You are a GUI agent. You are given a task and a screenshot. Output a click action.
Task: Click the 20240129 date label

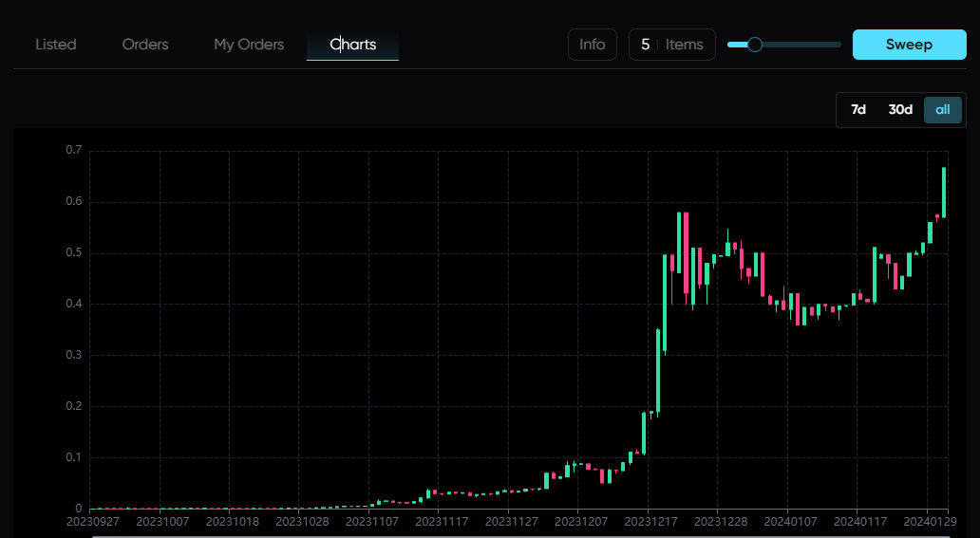pyautogui.click(x=930, y=521)
